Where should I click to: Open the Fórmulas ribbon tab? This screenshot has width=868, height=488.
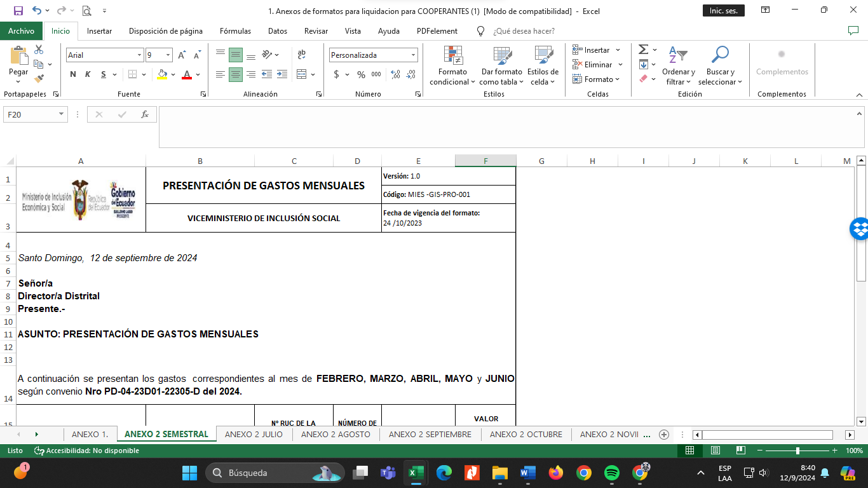[x=235, y=31]
